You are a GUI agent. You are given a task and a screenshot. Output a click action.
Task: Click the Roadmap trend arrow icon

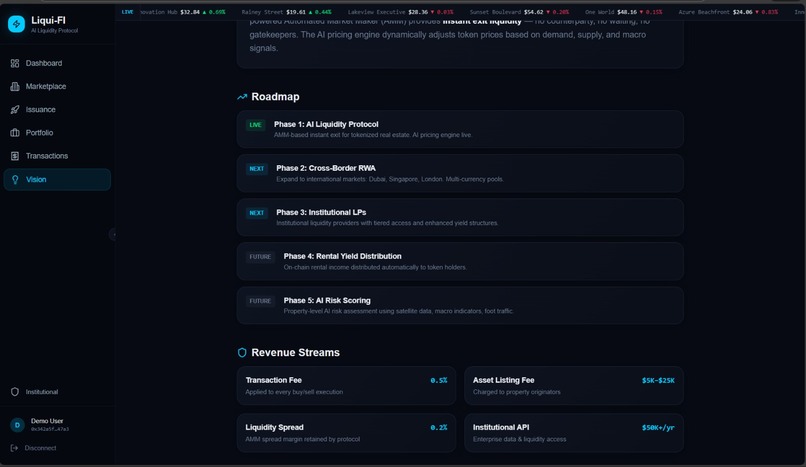click(242, 97)
